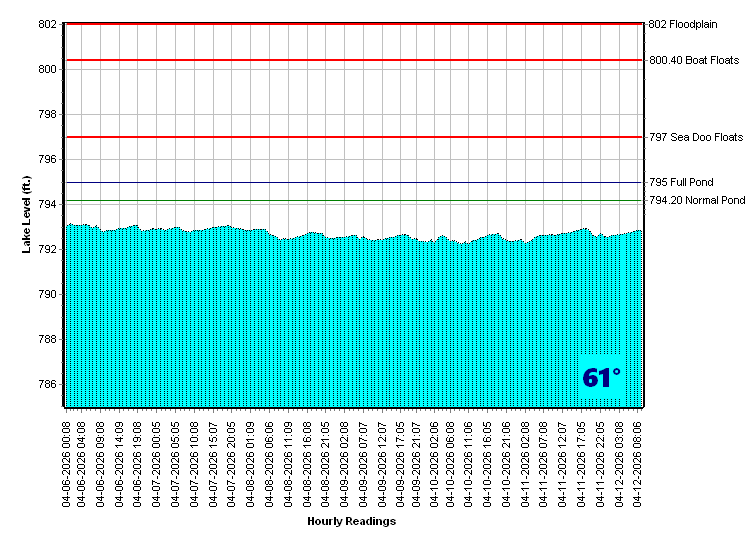
Task: Click the green Normal Pond line
Action: 350,201
